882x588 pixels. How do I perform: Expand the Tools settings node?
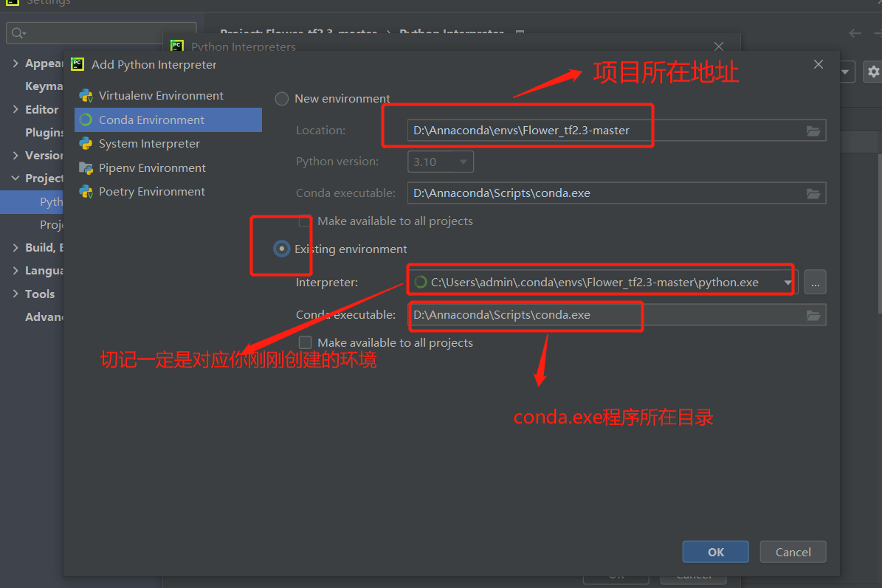click(x=15, y=294)
